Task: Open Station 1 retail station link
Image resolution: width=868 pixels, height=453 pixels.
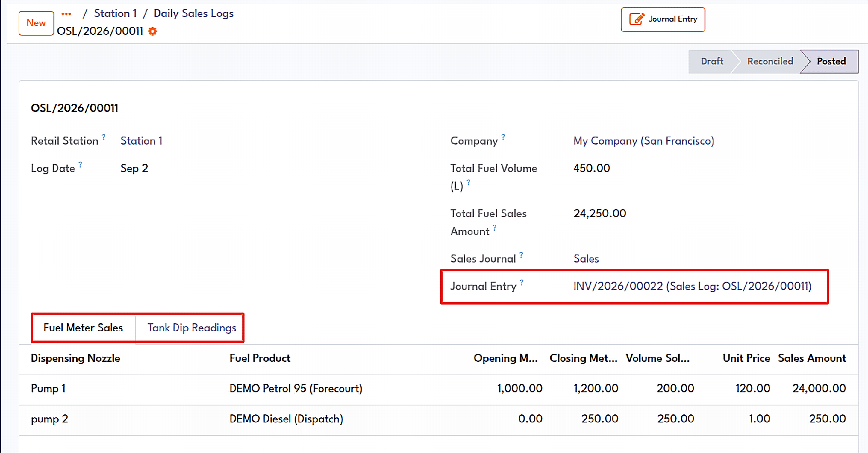Action: [141, 141]
